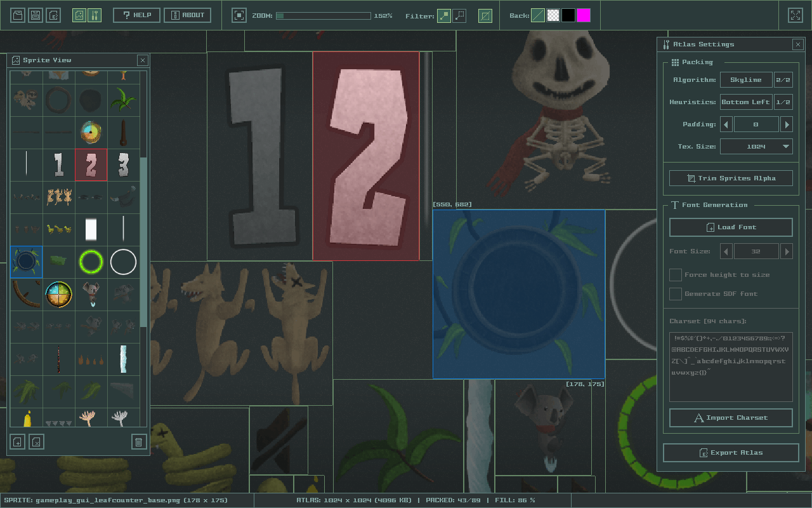The width and height of the screenshot is (812, 508).
Task: Choose the black background swatch
Action: [568, 15]
